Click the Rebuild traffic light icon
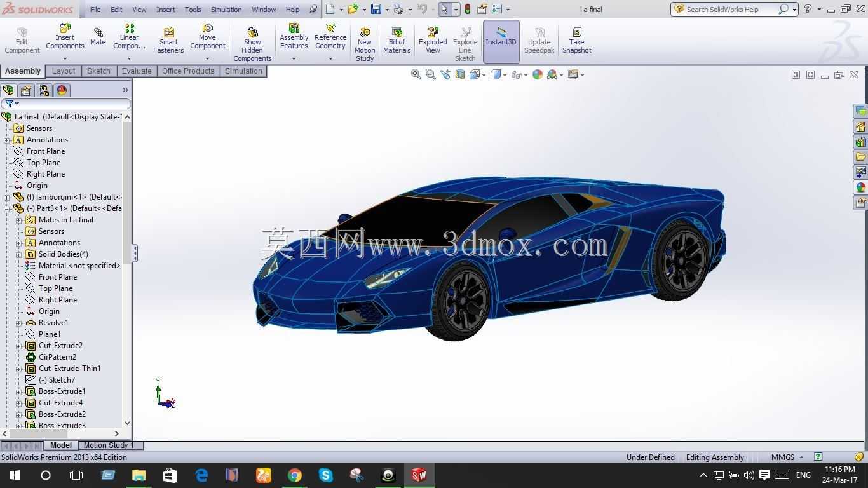The height and width of the screenshot is (488, 868). pyautogui.click(x=468, y=10)
